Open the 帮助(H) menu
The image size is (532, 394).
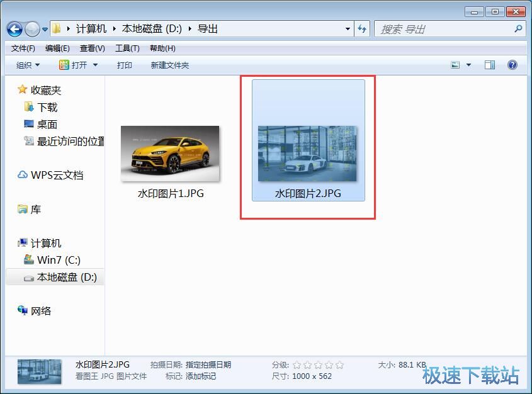[162, 48]
